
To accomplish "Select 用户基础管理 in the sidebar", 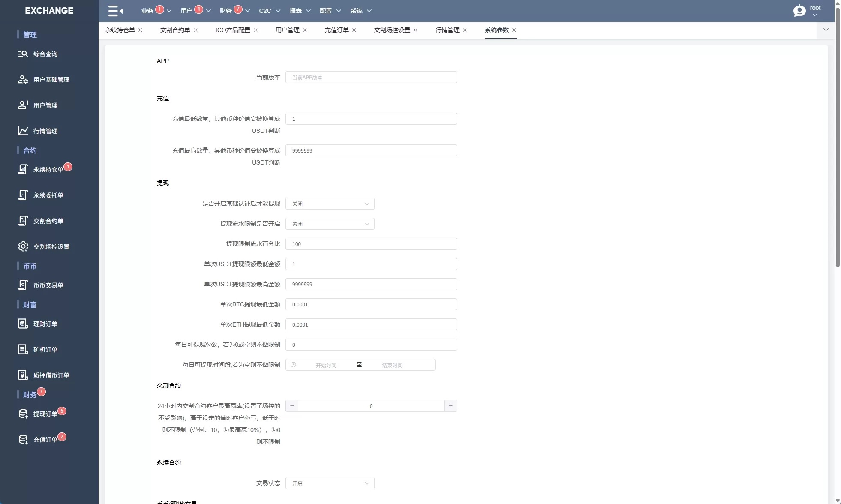I will [x=51, y=80].
